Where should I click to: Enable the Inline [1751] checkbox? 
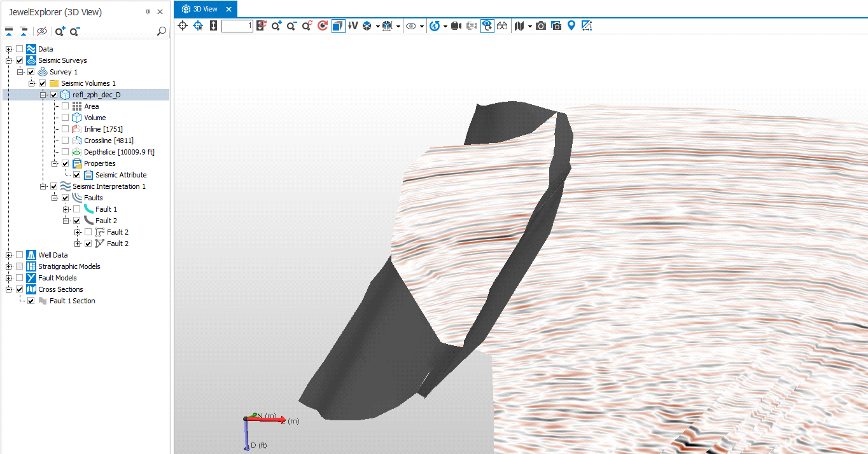66,129
